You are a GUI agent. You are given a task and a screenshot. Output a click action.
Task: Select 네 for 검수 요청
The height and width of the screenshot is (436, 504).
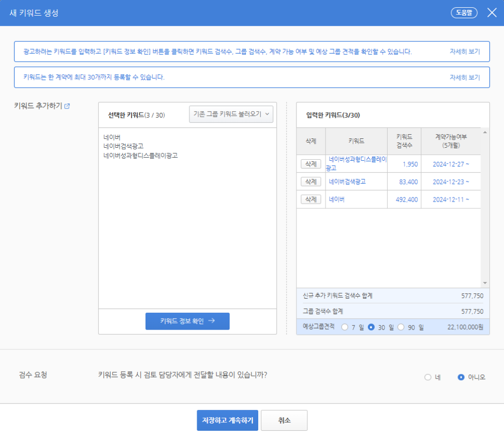427,377
